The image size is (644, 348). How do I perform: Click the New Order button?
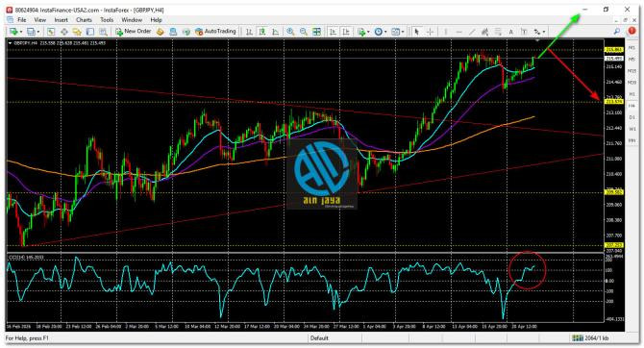pyautogui.click(x=133, y=31)
